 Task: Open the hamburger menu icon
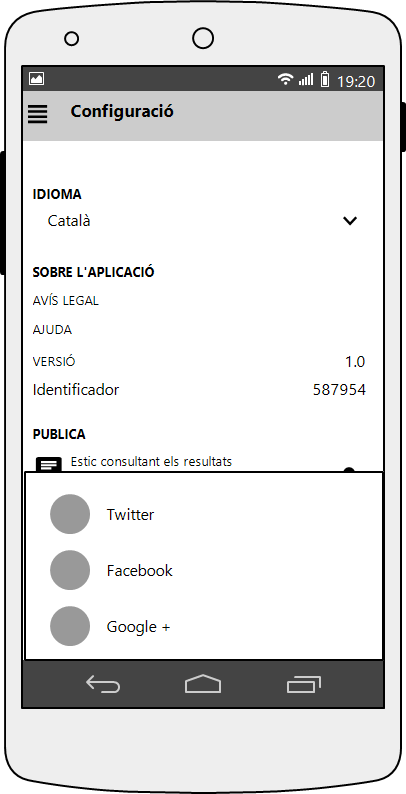coord(37,113)
